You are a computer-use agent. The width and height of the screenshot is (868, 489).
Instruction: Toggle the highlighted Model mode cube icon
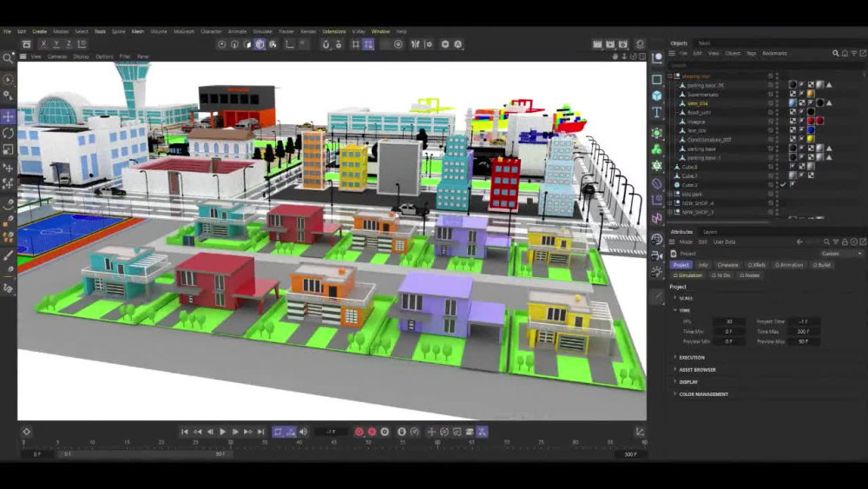coord(260,44)
